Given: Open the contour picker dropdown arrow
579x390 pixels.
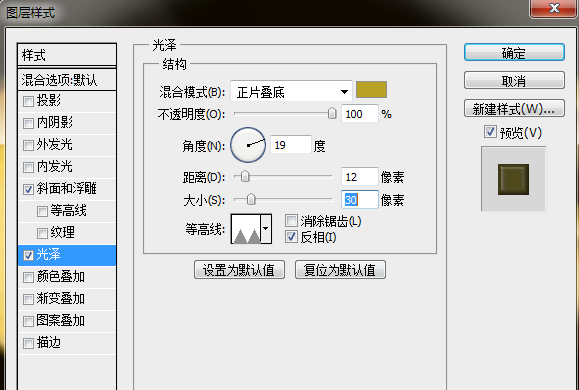Looking at the screenshot, I should click(x=266, y=229).
